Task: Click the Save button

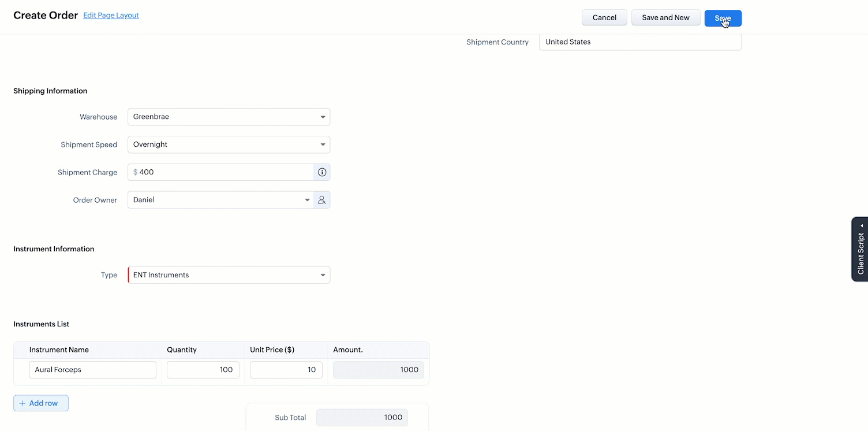Action: [723, 18]
